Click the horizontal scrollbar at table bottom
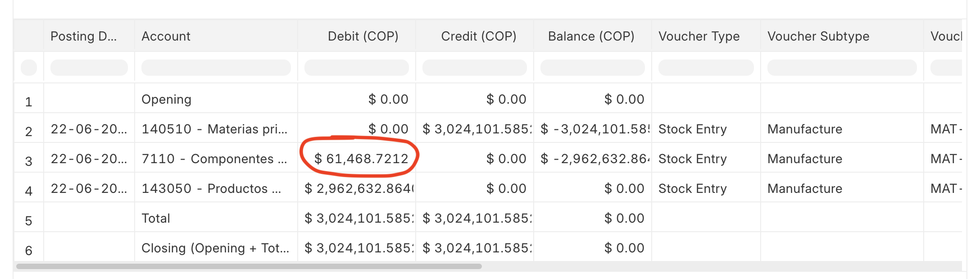This screenshot has height=279, width=980. [x=249, y=266]
